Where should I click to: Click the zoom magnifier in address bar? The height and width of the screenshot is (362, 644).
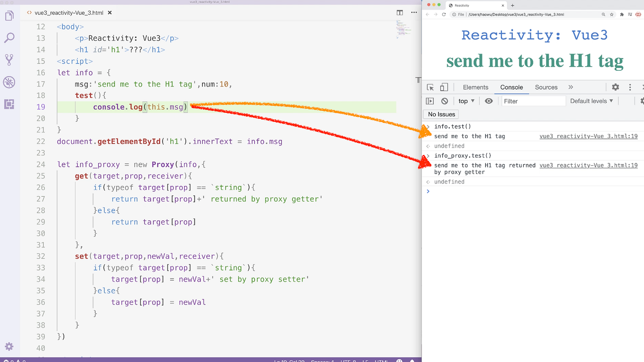604,14
